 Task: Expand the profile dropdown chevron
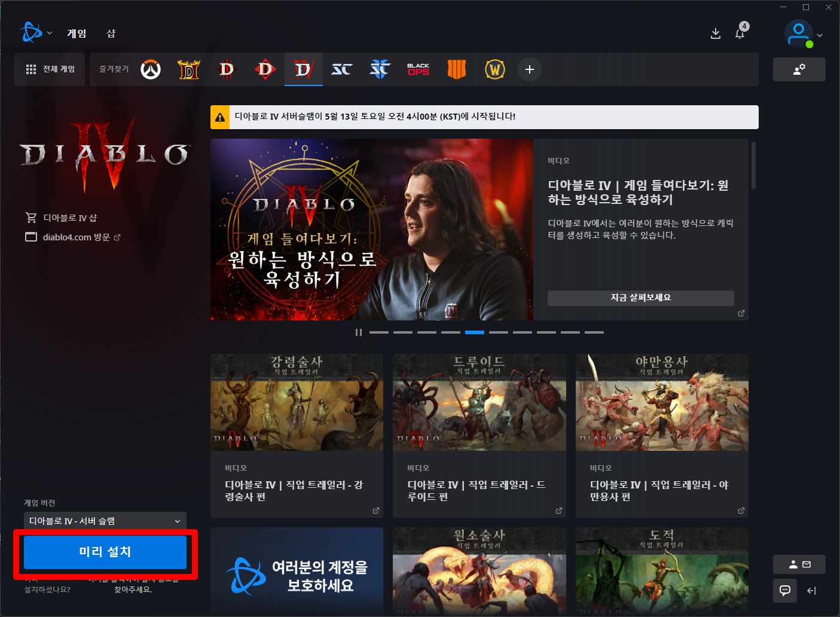click(820, 35)
